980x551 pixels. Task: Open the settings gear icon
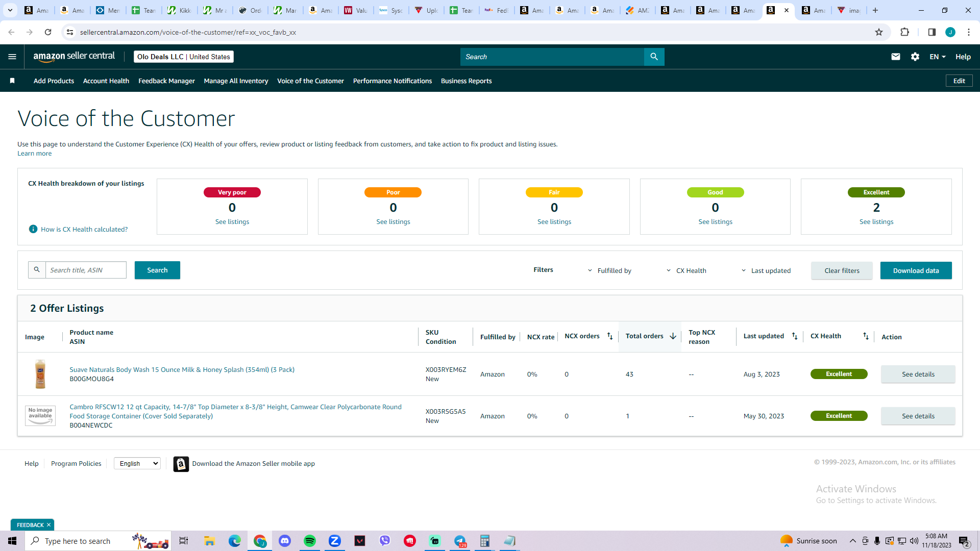click(x=915, y=57)
